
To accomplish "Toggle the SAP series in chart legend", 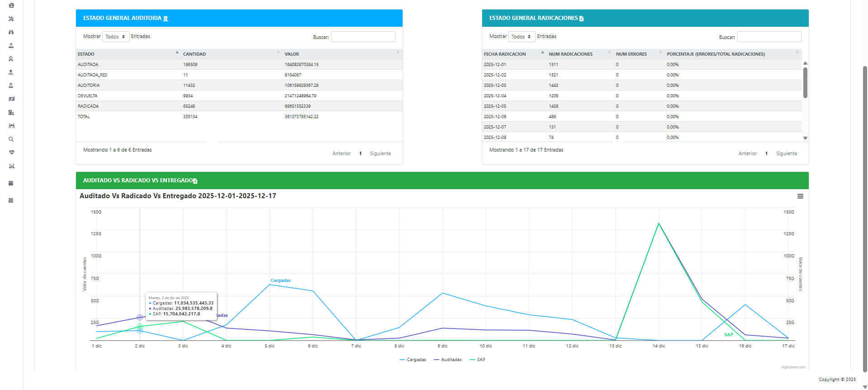I will point(478,360).
